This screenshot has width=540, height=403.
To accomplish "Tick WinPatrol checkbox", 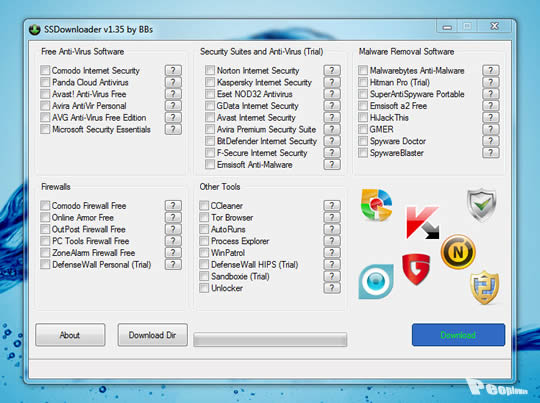I will 204,252.
